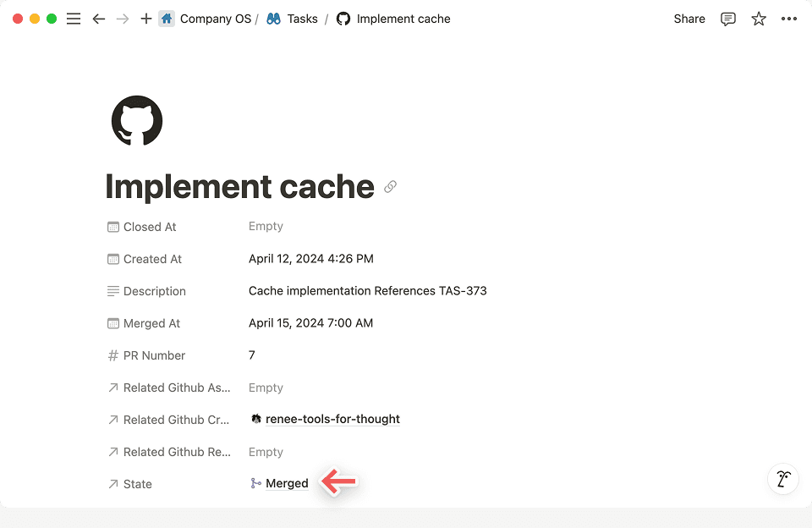Open Notion AI with the sparkle face button
This screenshot has height=528, width=812.
pyautogui.click(x=782, y=479)
